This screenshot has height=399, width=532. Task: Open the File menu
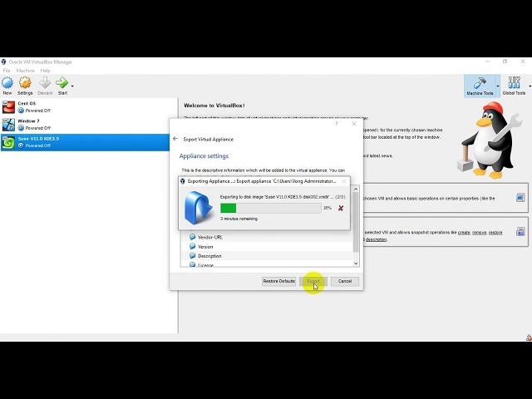[x=7, y=71]
